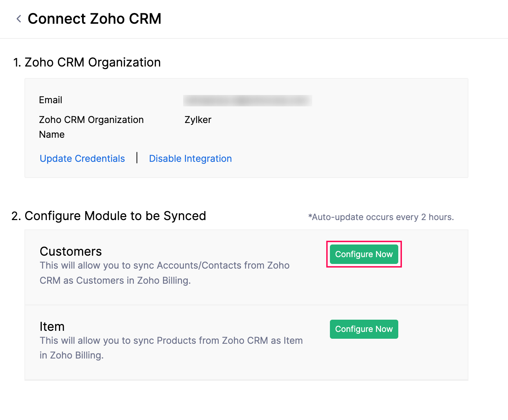
Task: Click the Zoho CRM Organization section heading
Action: coord(92,62)
